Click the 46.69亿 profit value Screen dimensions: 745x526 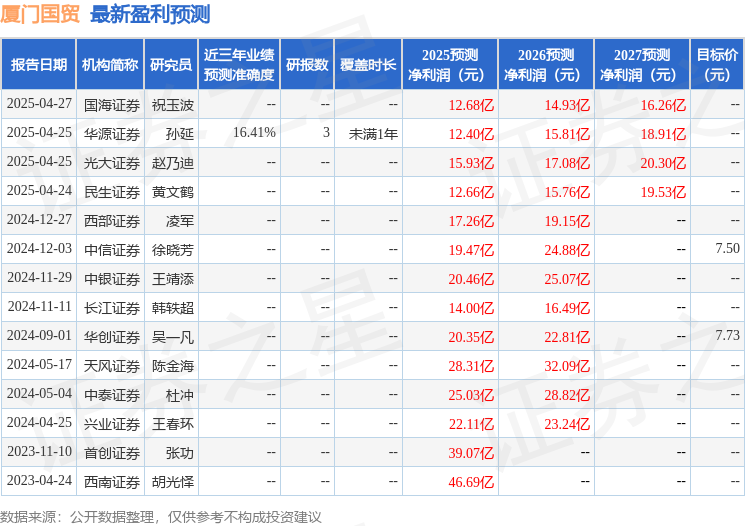pyautogui.click(x=471, y=482)
